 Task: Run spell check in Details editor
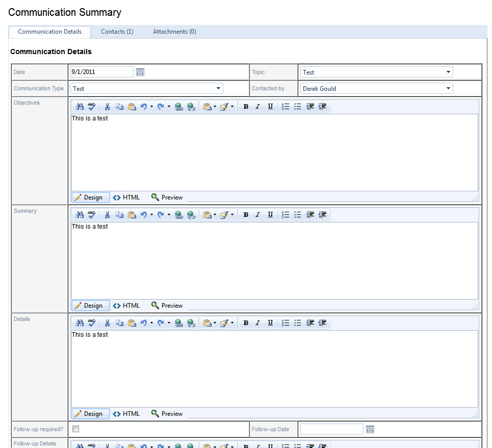click(92, 323)
